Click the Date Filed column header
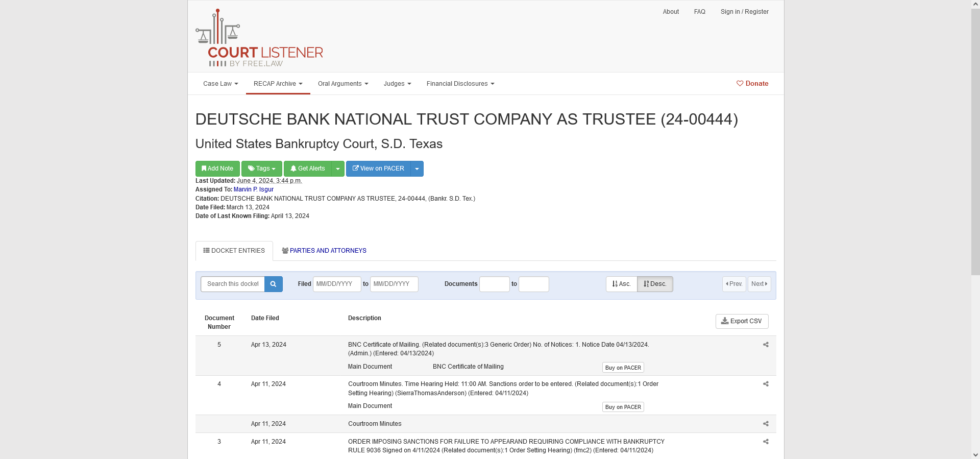Image resolution: width=980 pixels, height=459 pixels. (x=265, y=318)
